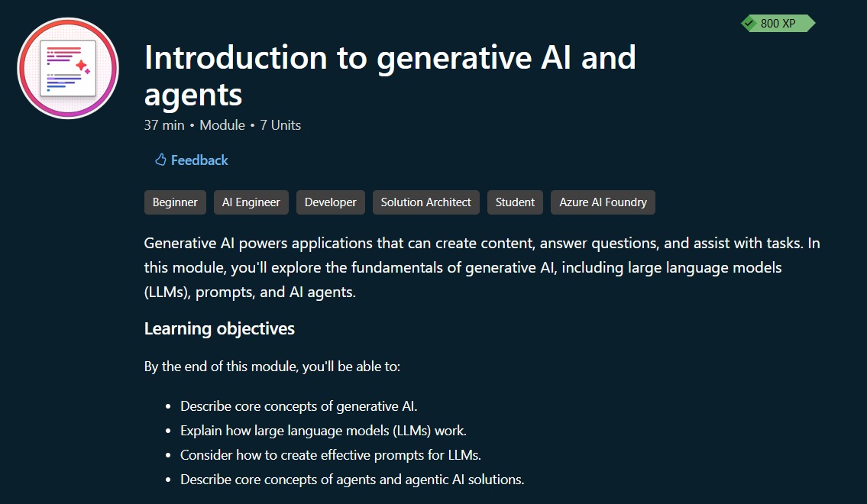Click 'By the end of this module' sentence
The height and width of the screenshot is (504, 867).
point(272,367)
